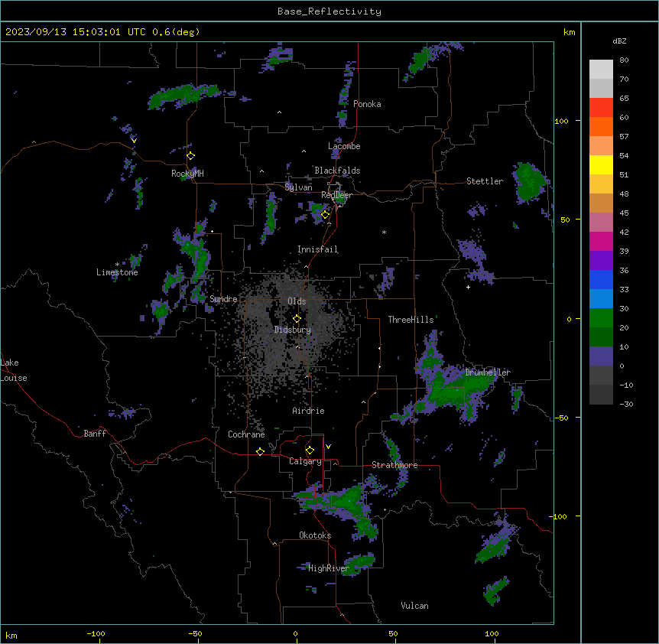
Task: Pick the red 60-65 dBZ legend swatch
Action: click(x=601, y=108)
